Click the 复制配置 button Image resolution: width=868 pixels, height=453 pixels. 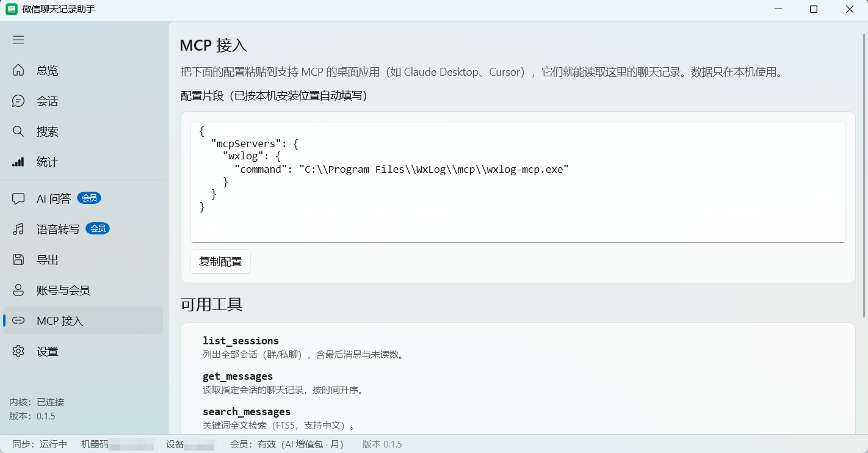(220, 261)
